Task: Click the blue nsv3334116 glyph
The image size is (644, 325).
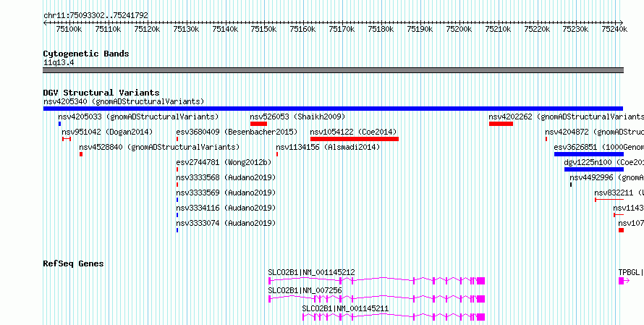Action: click(x=177, y=215)
